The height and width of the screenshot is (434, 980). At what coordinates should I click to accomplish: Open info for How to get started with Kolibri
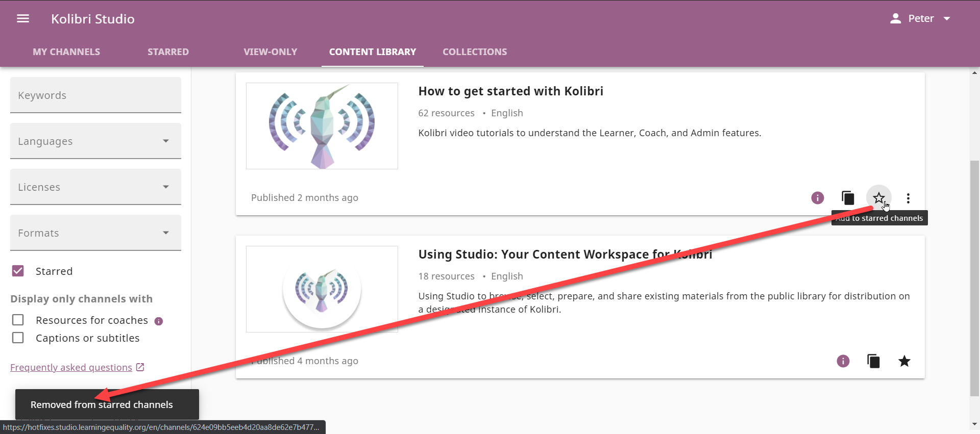[x=817, y=198]
